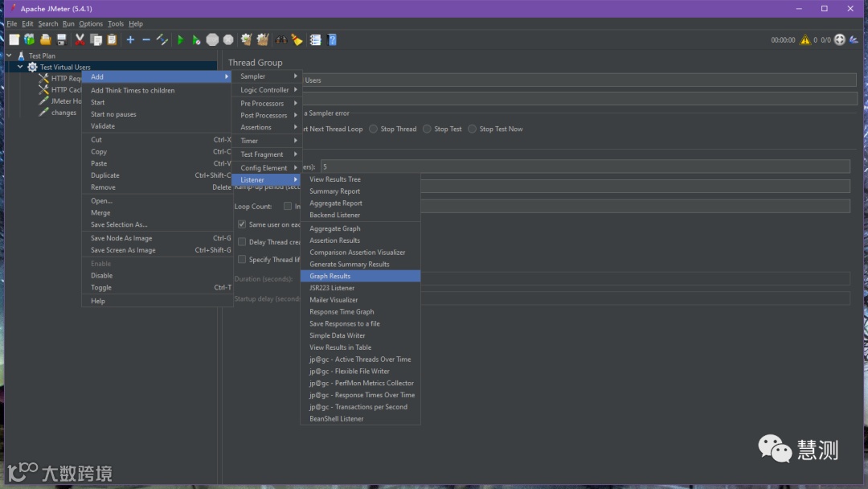Click the Copy toolbar icon
Image resolution: width=868 pixels, height=489 pixels.
96,39
